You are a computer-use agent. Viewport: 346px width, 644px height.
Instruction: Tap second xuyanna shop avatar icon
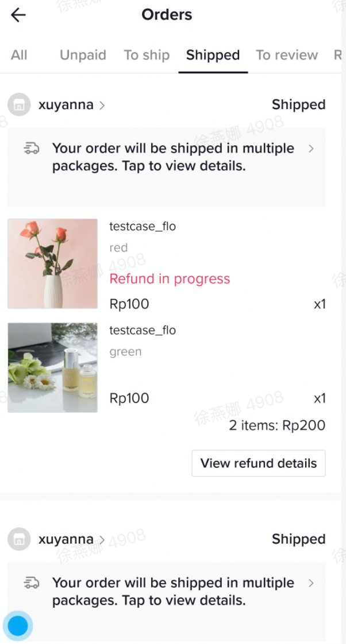[x=19, y=540]
